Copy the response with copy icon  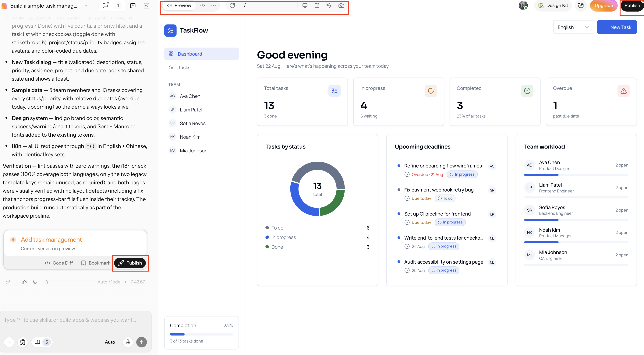[46, 282]
